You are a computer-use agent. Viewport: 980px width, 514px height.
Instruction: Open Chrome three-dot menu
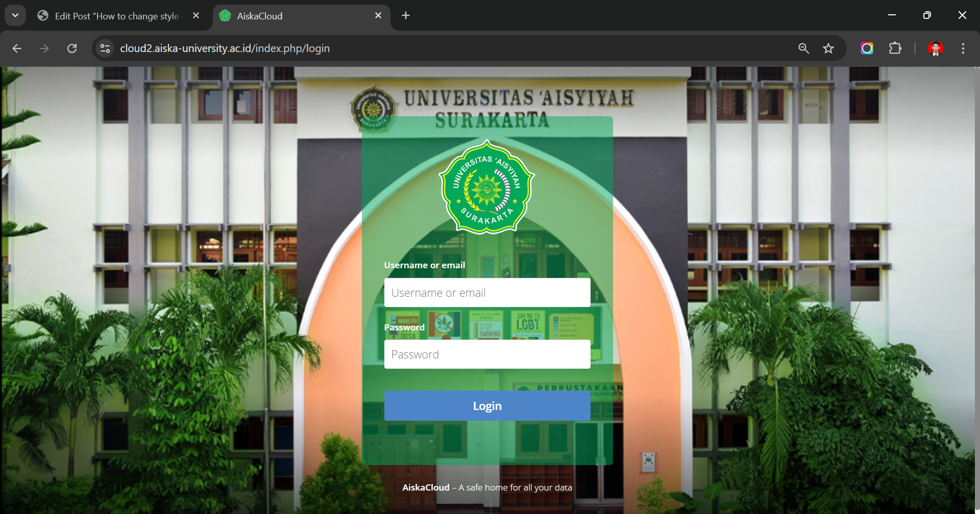coord(963,48)
